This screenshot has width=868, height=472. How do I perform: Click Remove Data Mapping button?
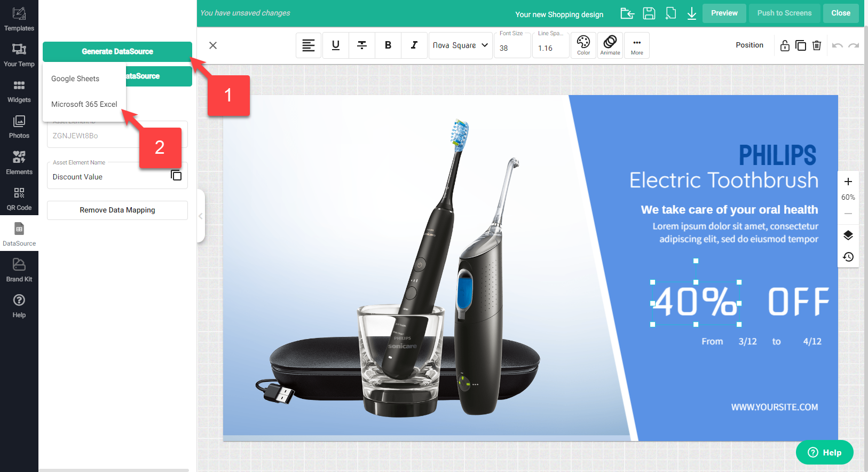click(x=117, y=210)
